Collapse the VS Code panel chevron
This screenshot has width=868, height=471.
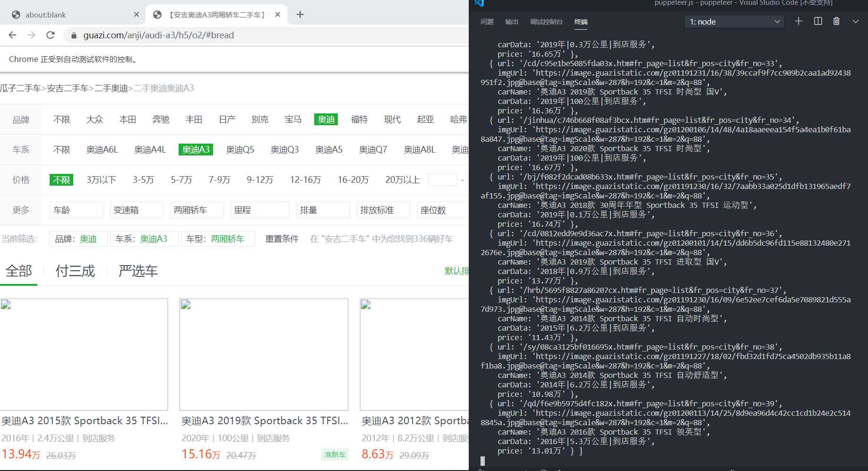tap(855, 21)
